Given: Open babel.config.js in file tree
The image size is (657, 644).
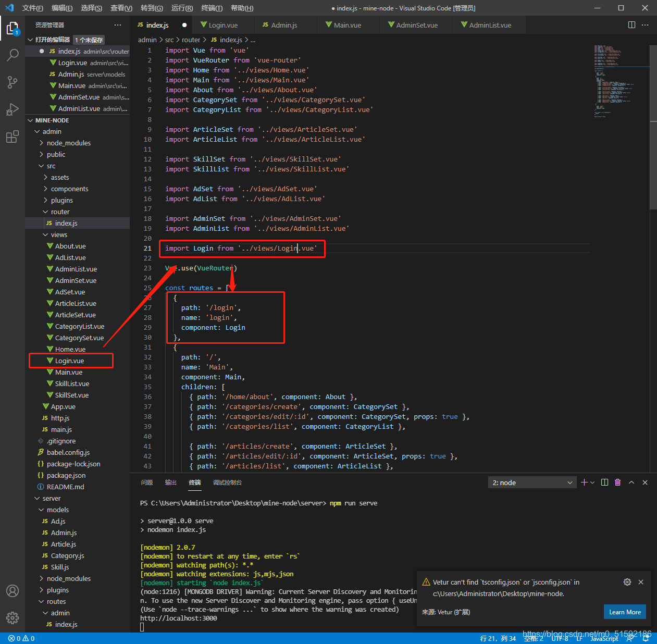Looking at the screenshot, I should (68, 452).
